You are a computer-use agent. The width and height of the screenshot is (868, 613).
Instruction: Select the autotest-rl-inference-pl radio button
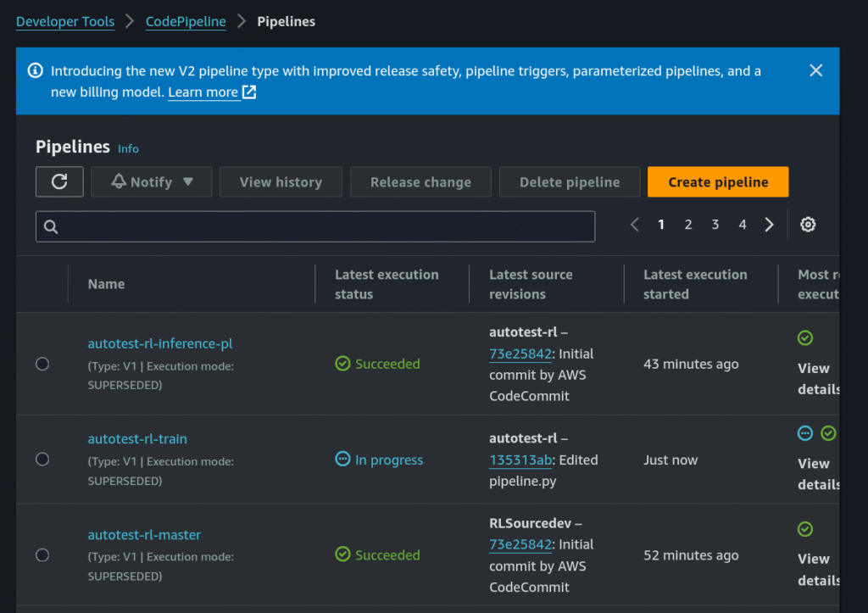click(x=42, y=364)
